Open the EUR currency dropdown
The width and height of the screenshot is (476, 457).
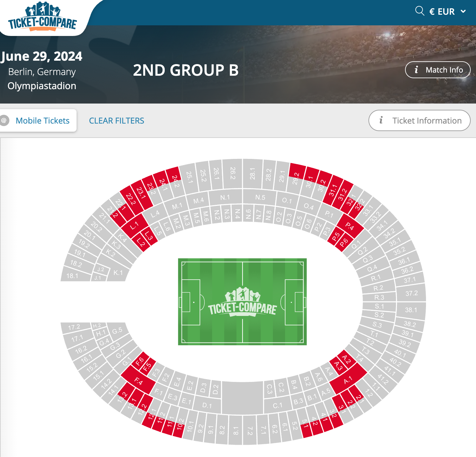click(447, 12)
